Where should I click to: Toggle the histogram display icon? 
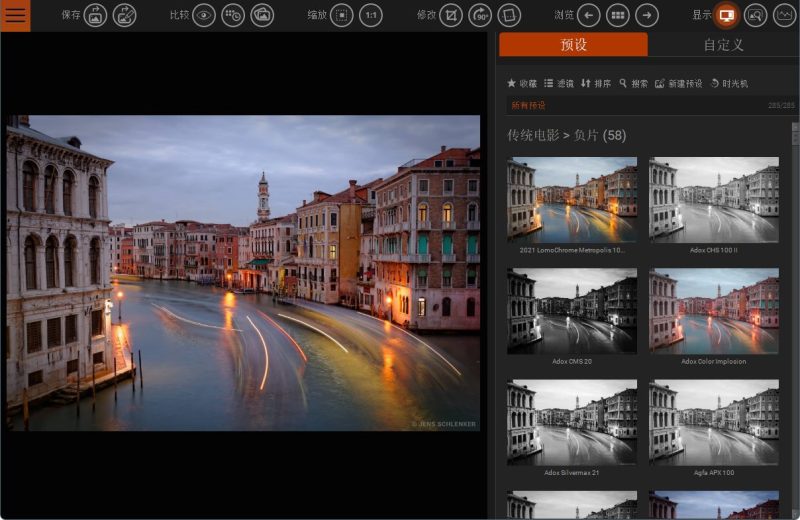(783, 15)
